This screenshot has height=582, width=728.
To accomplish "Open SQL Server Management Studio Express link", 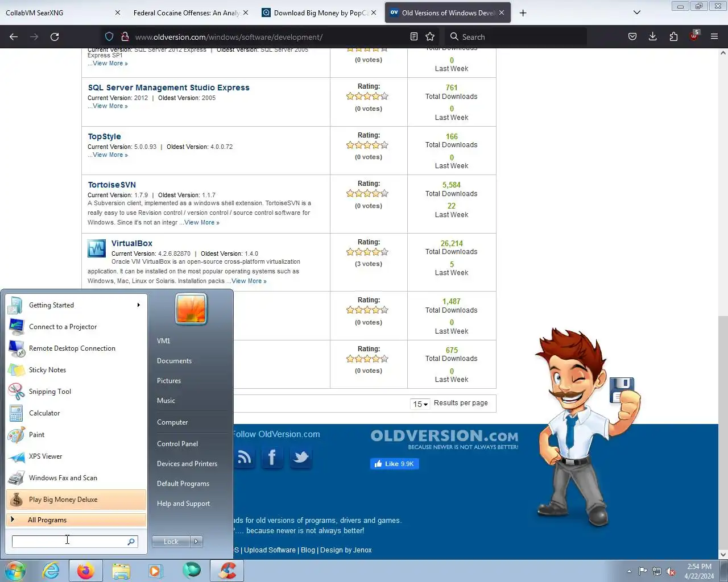I will click(x=168, y=88).
